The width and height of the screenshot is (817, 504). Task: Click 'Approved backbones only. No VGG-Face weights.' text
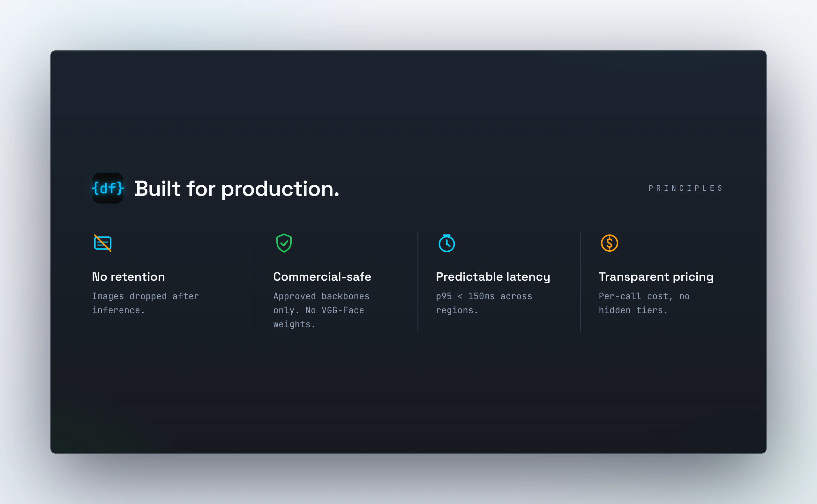(321, 310)
